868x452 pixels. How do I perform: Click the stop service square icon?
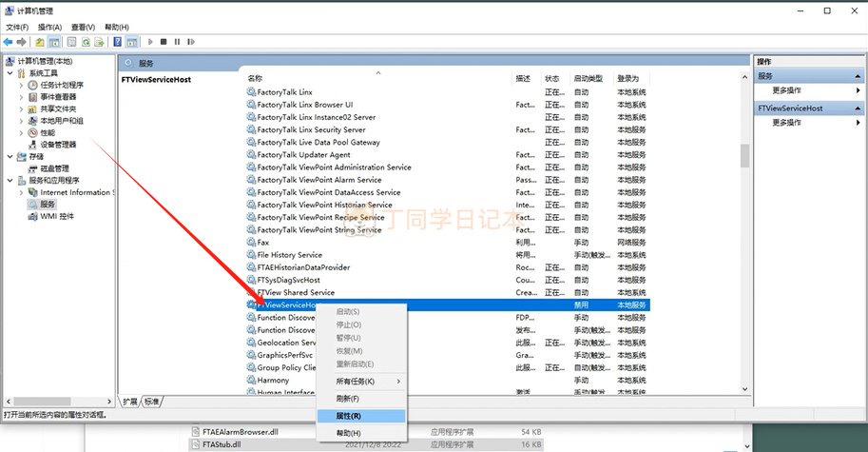tap(164, 42)
